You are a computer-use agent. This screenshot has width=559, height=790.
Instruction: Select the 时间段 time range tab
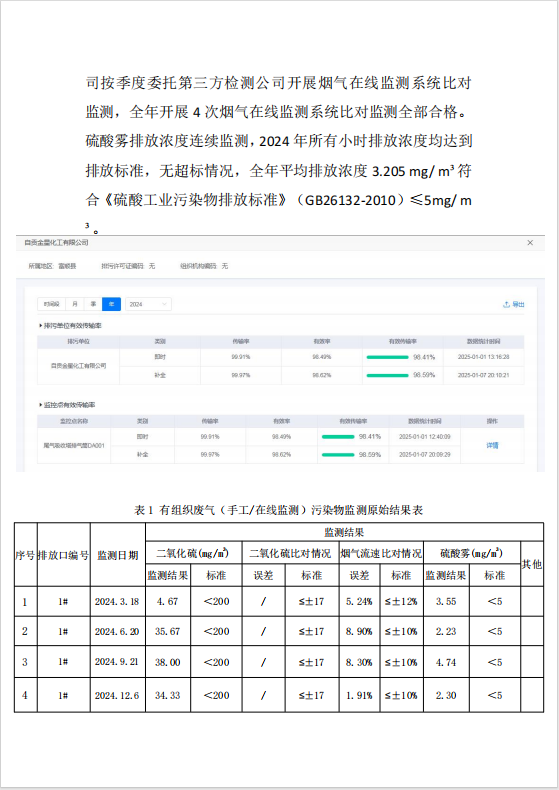[51, 304]
